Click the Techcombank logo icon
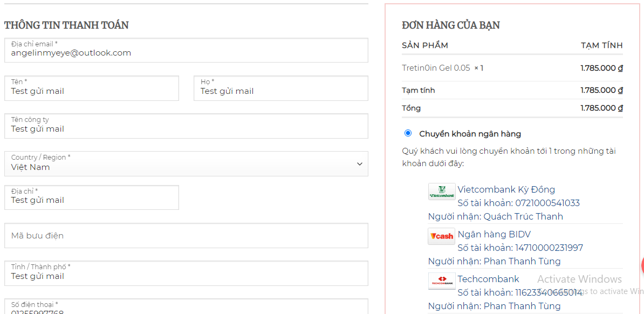 pyautogui.click(x=442, y=281)
